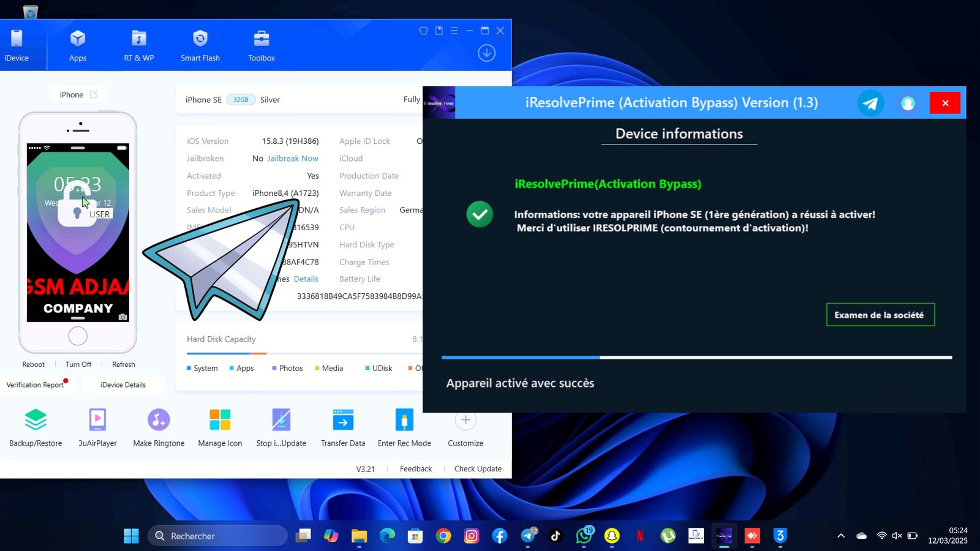Click the skin (shirt) icon in 3uTools title bar
The width and height of the screenshot is (980, 551).
tap(423, 31)
